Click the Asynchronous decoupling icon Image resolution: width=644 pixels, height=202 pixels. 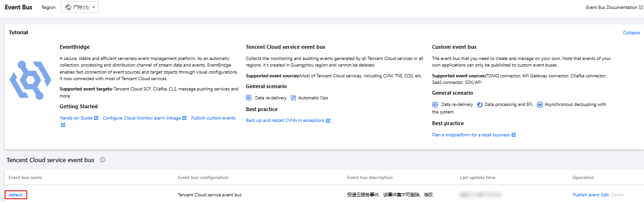(540, 105)
